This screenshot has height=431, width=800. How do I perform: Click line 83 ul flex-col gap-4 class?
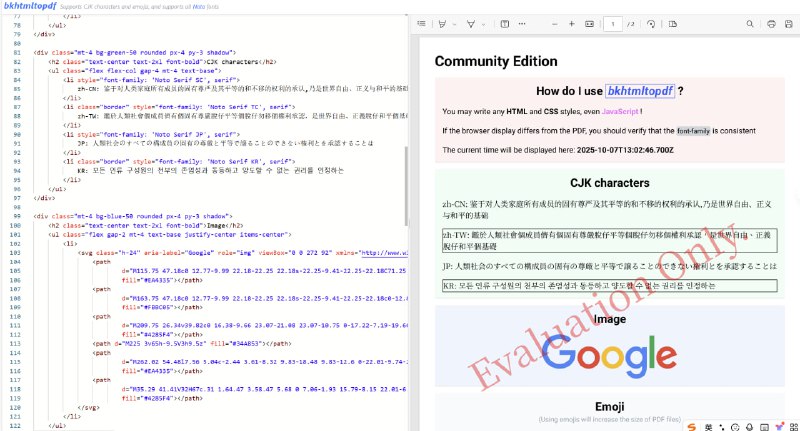135,71
